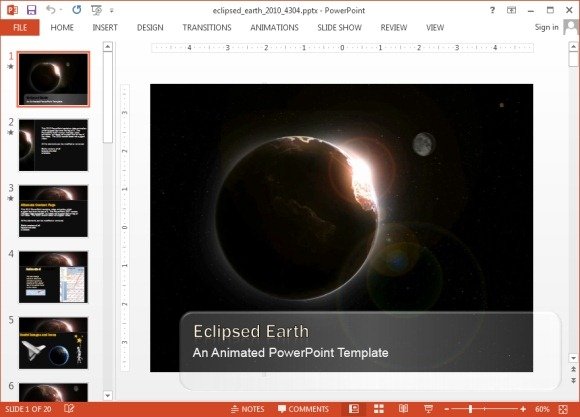Undo the last action with the arrow icon
580x417 pixels.
pos(51,10)
